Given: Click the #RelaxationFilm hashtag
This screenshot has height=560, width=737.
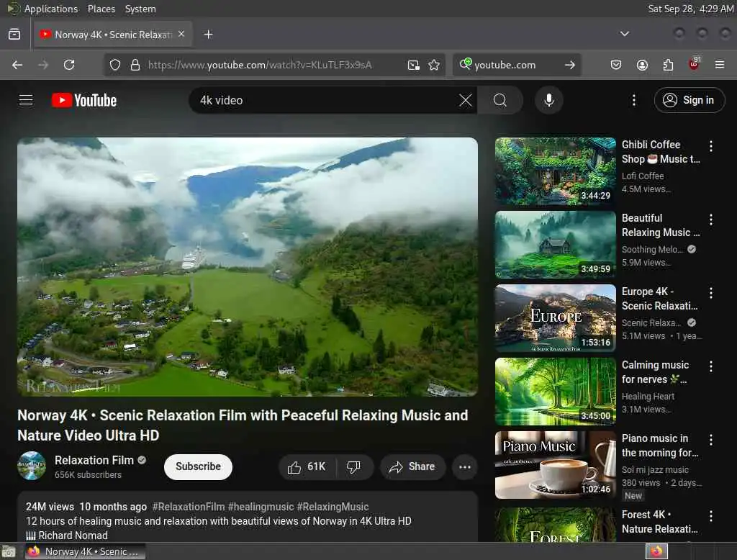Looking at the screenshot, I should click(x=189, y=507).
